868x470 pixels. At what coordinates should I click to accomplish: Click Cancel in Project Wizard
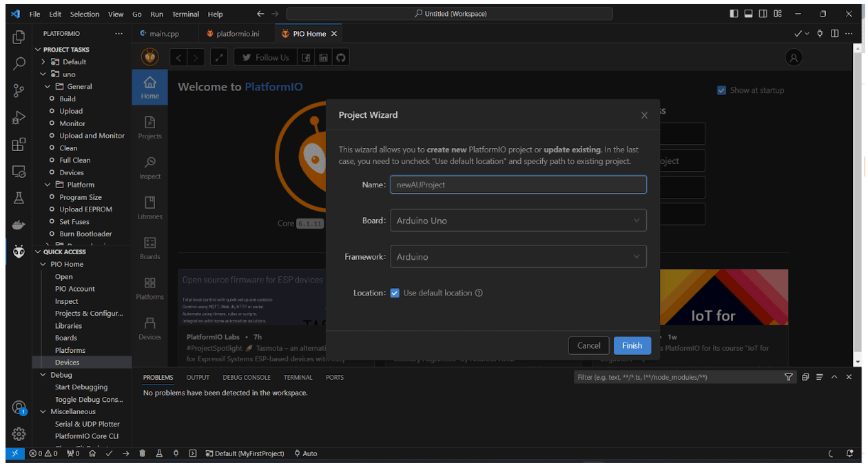[x=589, y=345]
